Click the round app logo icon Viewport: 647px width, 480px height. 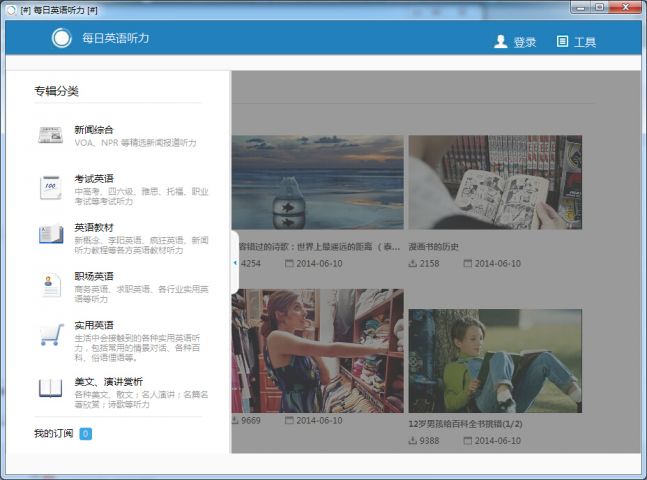click(x=62, y=38)
